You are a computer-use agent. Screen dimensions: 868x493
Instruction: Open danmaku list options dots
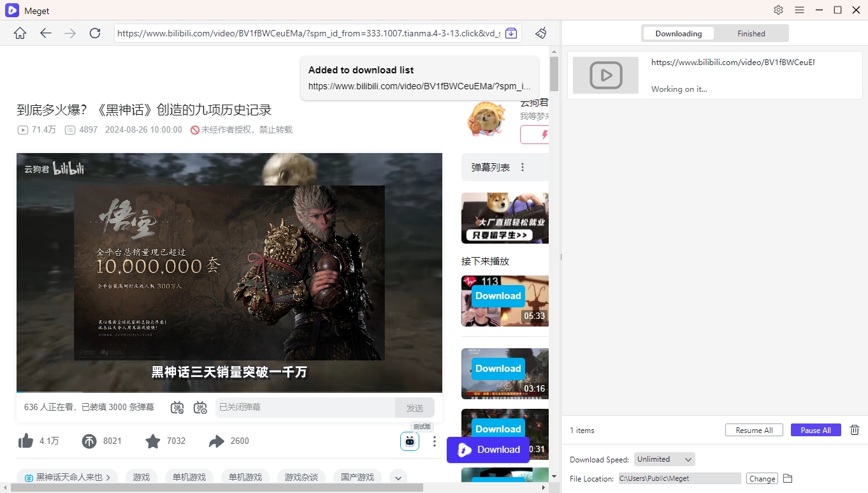pyautogui.click(x=523, y=167)
